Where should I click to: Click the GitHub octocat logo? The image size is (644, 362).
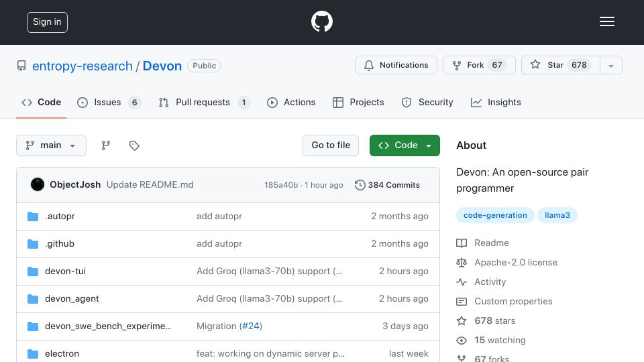tap(321, 21)
